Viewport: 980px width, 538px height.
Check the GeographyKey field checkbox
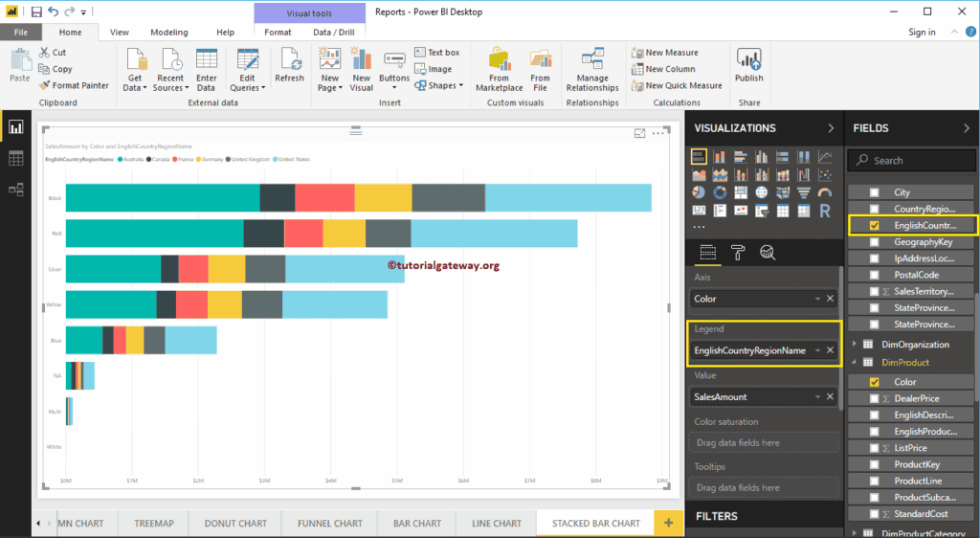(x=875, y=242)
